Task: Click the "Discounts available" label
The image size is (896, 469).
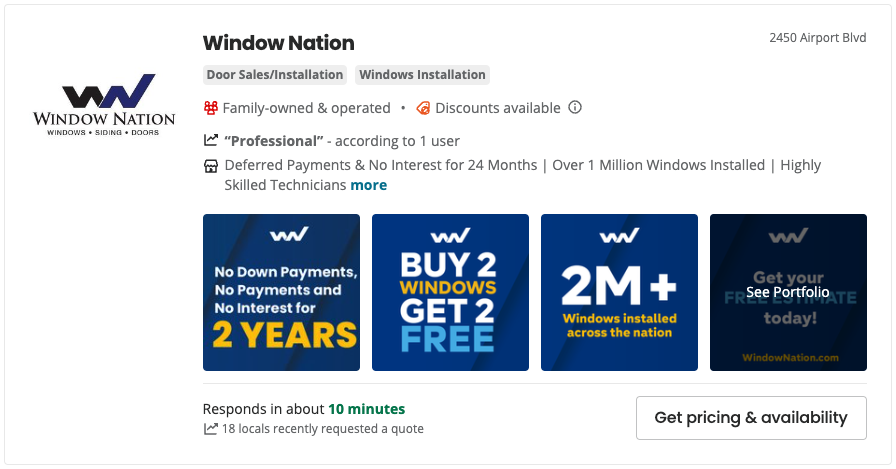Action: [x=498, y=108]
